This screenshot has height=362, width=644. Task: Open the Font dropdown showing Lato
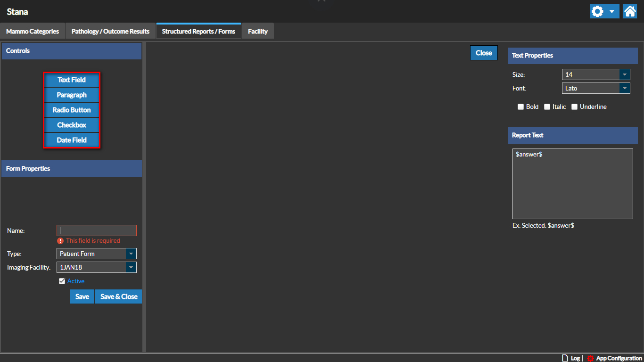click(625, 88)
